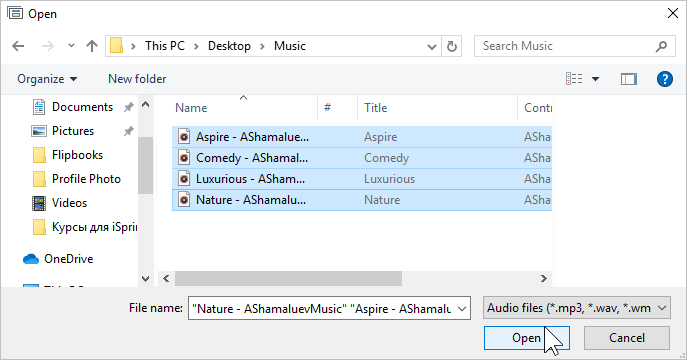
Task: Click the search magnifier icon
Action: (661, 46)
